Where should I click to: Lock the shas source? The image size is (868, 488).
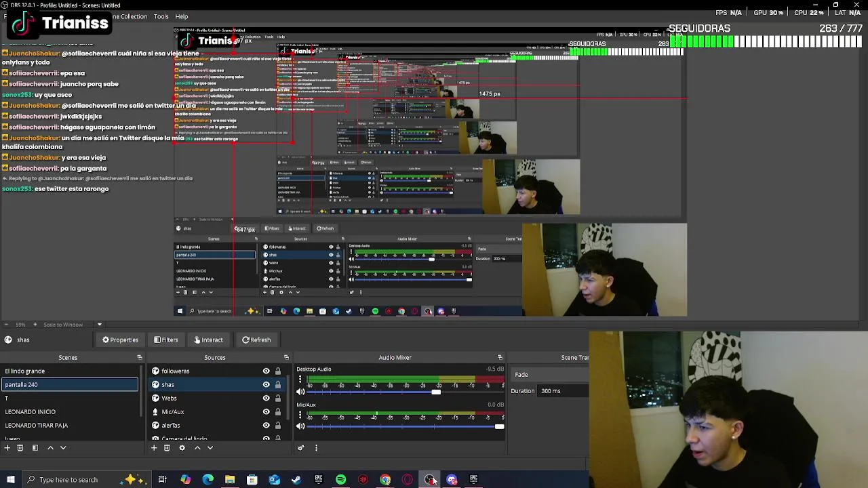[x=277, y=384]
